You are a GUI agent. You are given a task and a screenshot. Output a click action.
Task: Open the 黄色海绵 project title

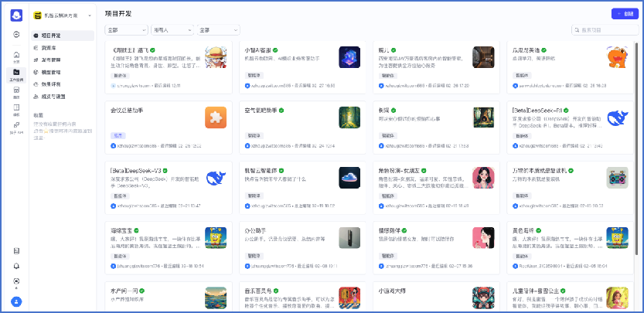pyautogui.click(x=523, y=231)
